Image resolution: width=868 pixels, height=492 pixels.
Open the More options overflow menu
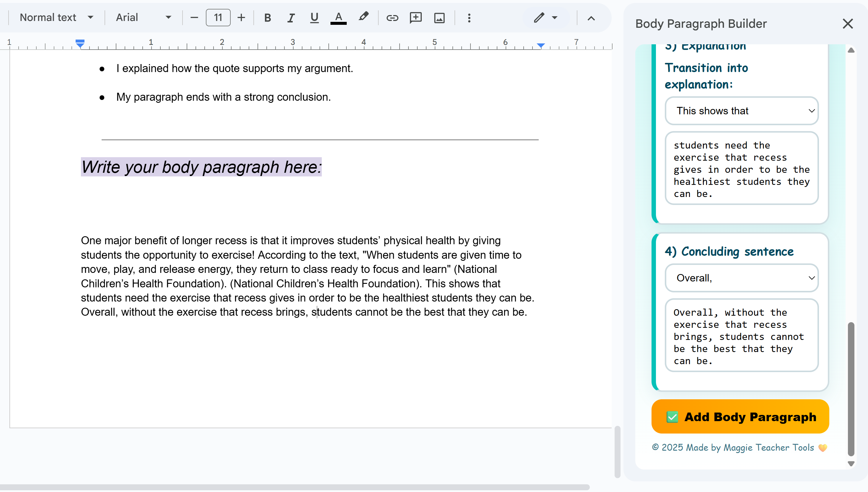pyautogui.click(x=469, y=18)
